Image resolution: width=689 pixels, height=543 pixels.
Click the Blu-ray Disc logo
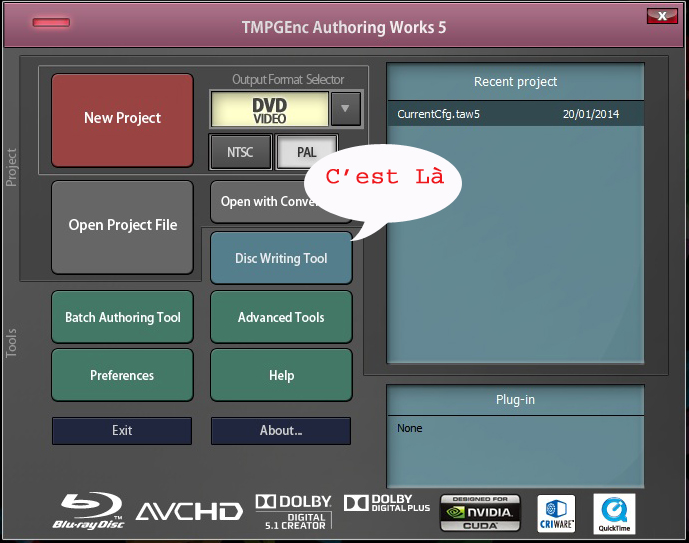[x=89, y=510]
